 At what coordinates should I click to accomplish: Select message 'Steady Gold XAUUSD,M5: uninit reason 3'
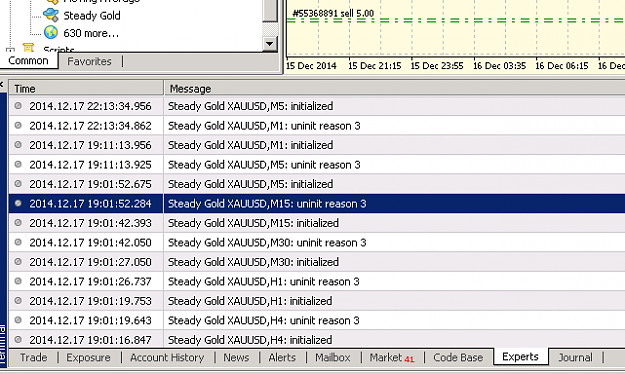click(264, 165)
